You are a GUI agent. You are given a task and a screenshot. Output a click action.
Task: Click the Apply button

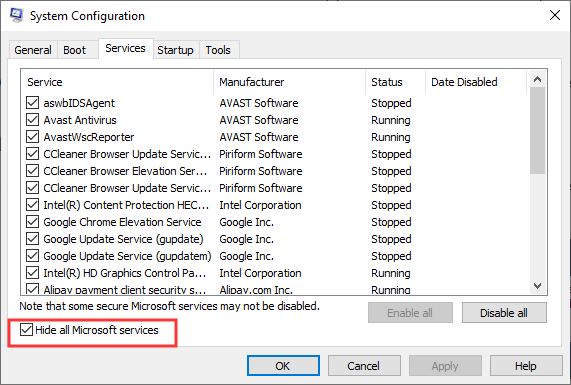[x=445, y=366]
